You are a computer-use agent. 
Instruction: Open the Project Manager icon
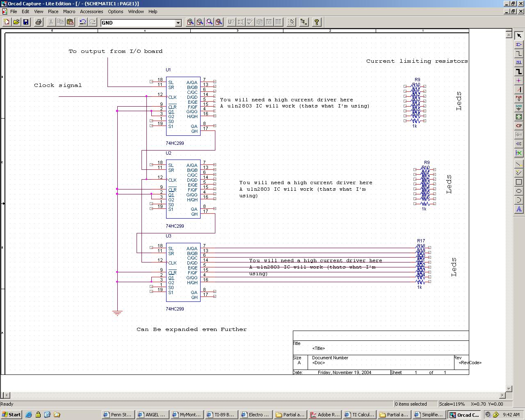pyautogui.click(x=304, y=22)
